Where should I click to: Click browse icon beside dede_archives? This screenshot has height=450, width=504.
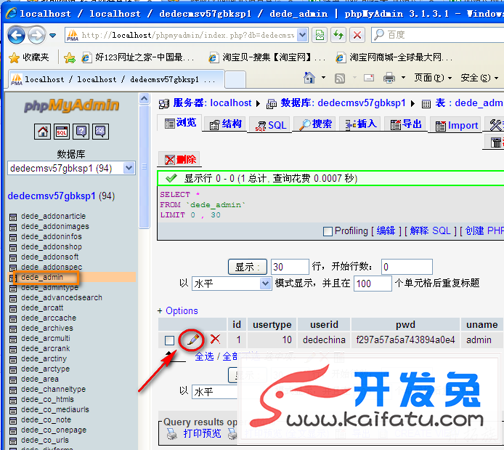13,329
